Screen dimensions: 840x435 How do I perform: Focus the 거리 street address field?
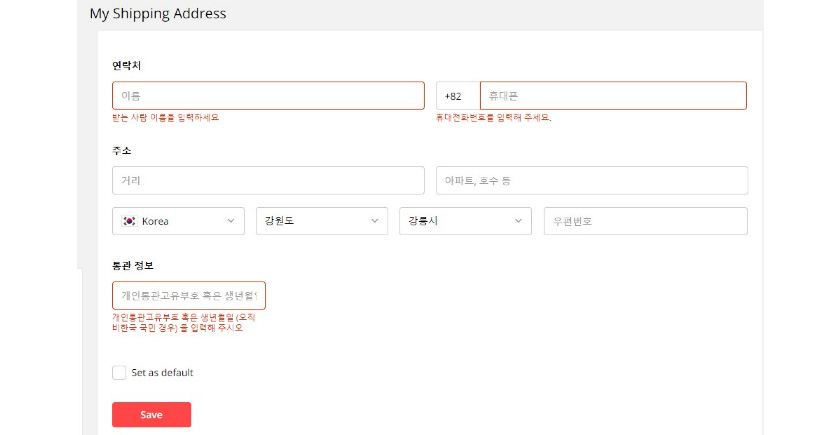pyautogui.click(x=268, y=181)
